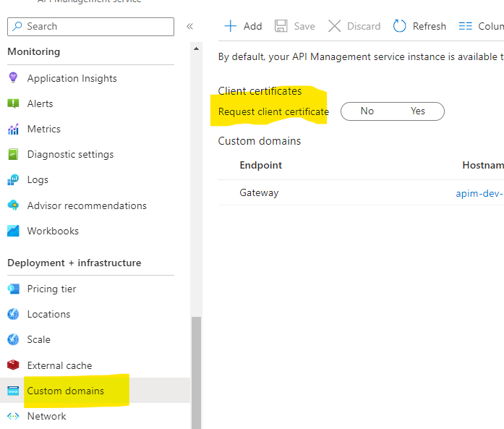Click the Logs icon
Viewport: 504px width, 429px height.
tap(13, 179)
